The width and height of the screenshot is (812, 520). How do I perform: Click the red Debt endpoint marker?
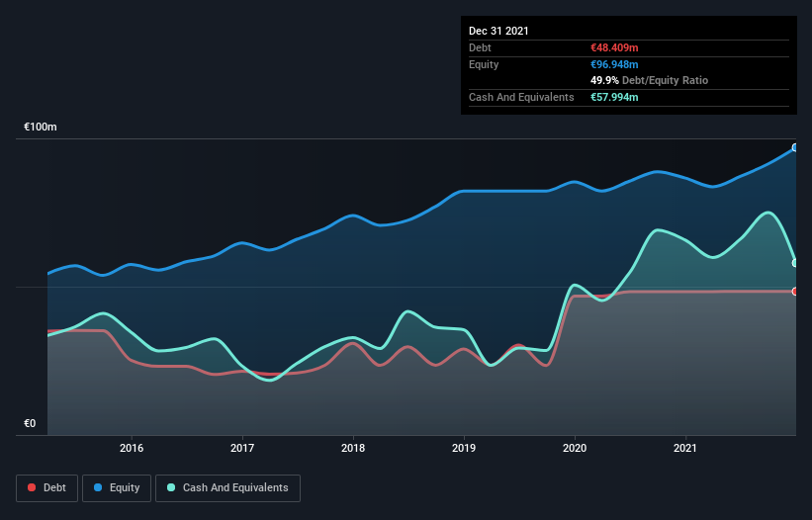pyautogui.click(x=795, y=292)
